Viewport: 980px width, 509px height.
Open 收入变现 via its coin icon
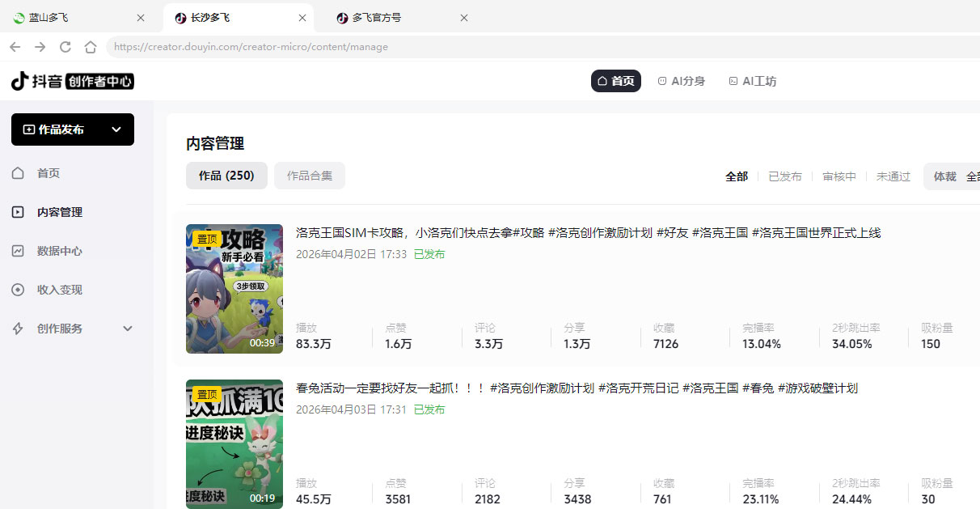point(18,290)
